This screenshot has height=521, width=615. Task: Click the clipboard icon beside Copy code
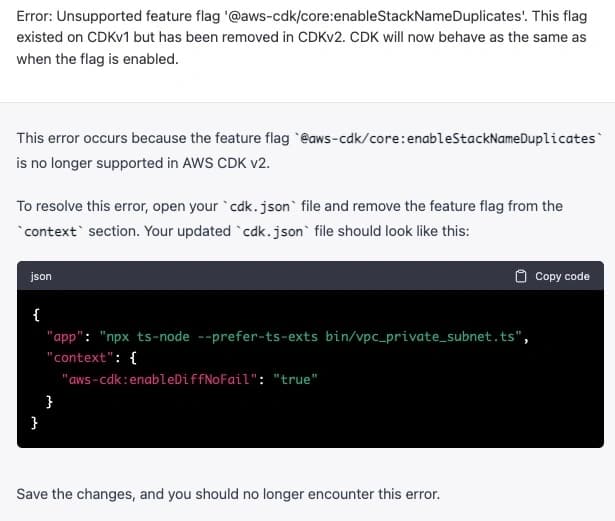(x=521, y=276)
